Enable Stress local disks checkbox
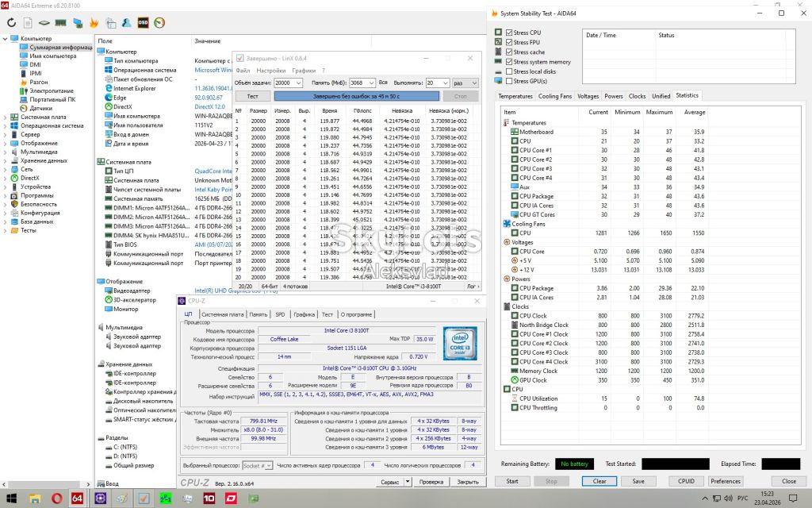This screenshot has width=812, height=508. [x=509, y=71]
